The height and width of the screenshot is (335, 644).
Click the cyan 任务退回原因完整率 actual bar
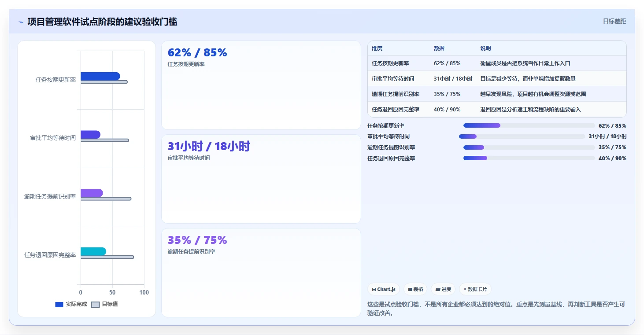coord(93,251)
